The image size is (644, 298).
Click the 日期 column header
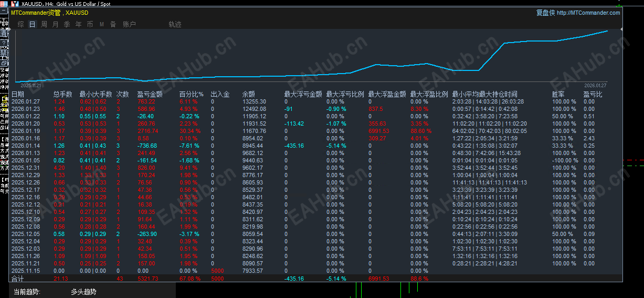point(18,94)
